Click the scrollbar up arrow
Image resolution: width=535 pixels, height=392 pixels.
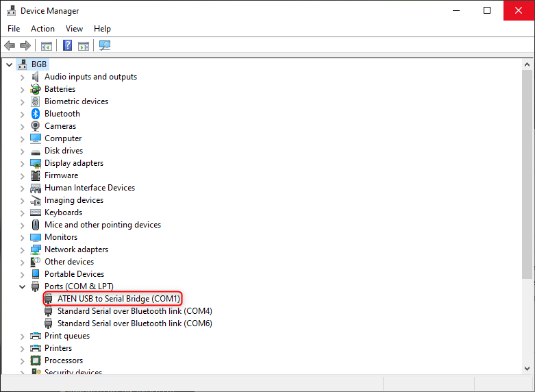pyautogui.click(x=527, y=64)
